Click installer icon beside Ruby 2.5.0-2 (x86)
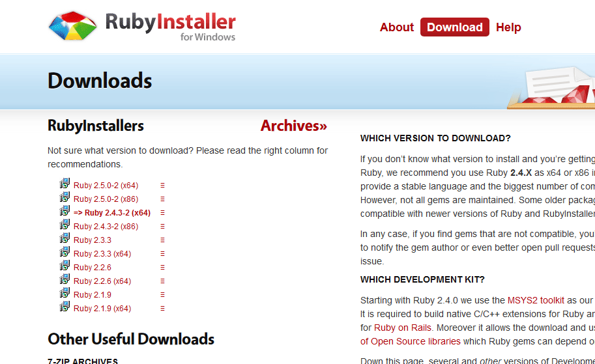Screen dimensions: 595x364 pos(65,197)
